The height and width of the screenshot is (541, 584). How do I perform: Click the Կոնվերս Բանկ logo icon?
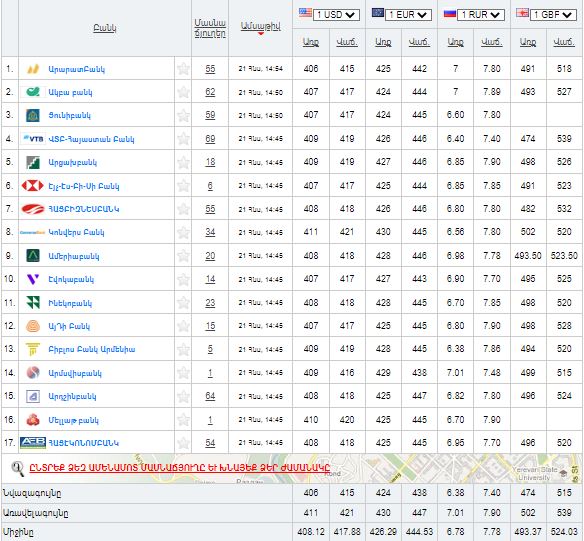pos(33,232)
